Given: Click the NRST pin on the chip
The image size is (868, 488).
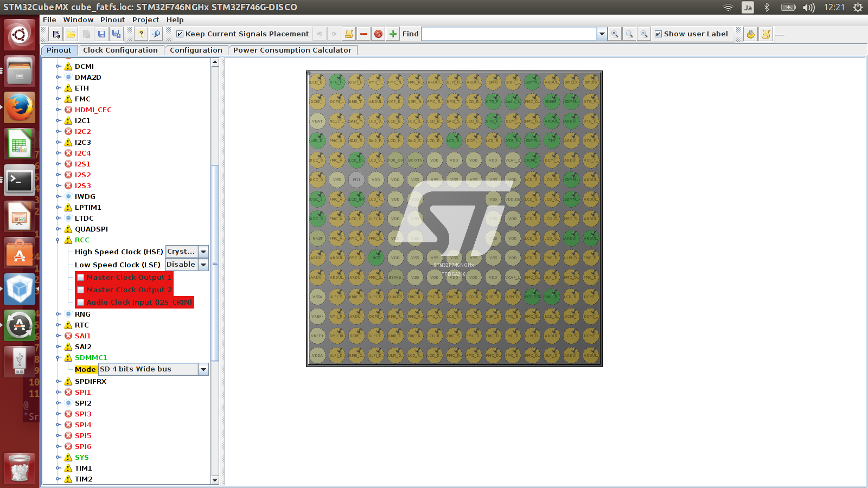Looking at the screenshot, I should [317, 238].
